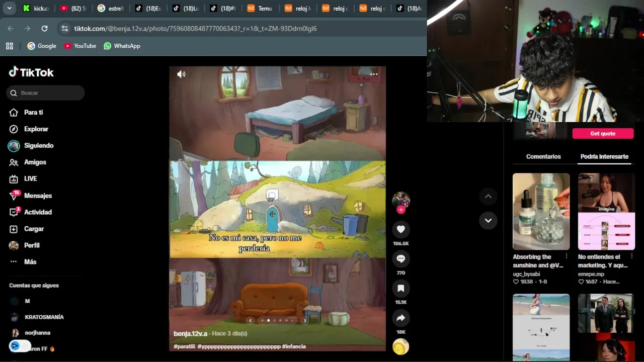Go to previous video with up chevron

point(488,197)
